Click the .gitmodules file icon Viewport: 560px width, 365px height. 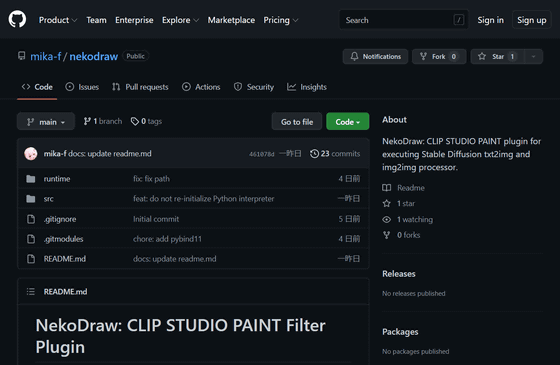31,239
